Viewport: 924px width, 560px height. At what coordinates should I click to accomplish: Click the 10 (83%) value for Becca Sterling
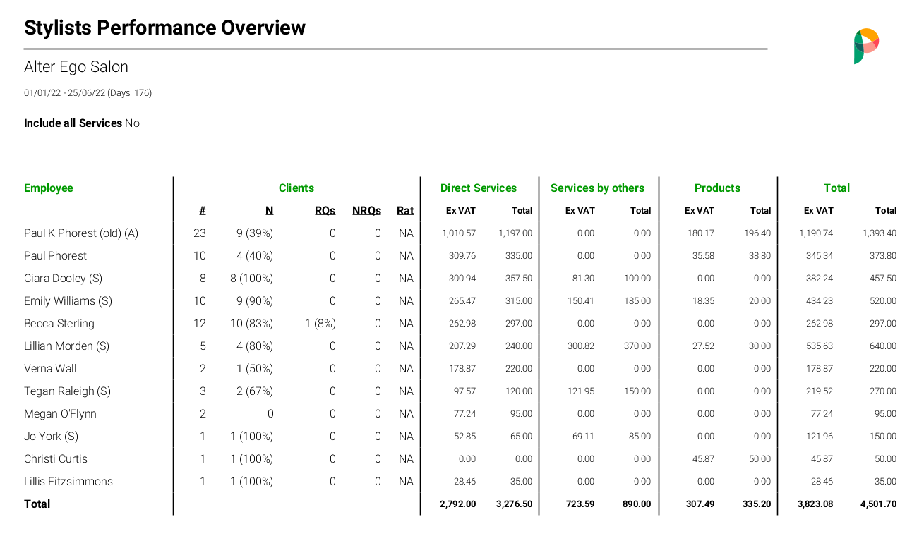pos(252,324)
